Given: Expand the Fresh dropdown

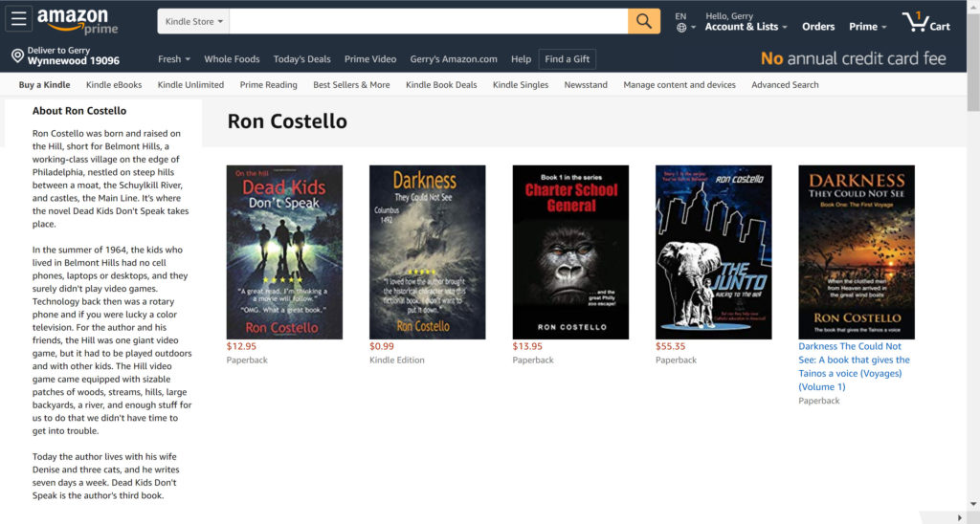Looking at the screenshot, I should [x=174, y=59].
